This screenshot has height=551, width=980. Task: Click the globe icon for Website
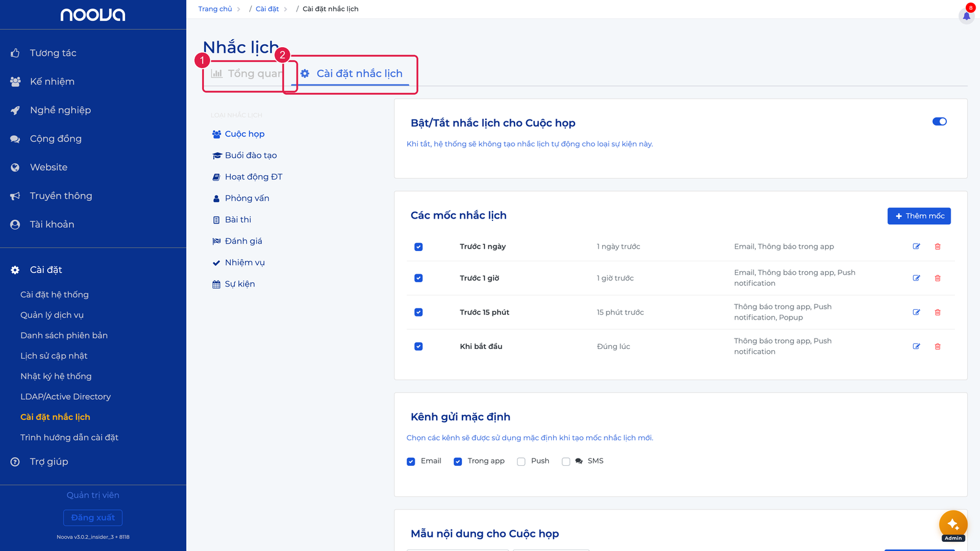point(15,167)
